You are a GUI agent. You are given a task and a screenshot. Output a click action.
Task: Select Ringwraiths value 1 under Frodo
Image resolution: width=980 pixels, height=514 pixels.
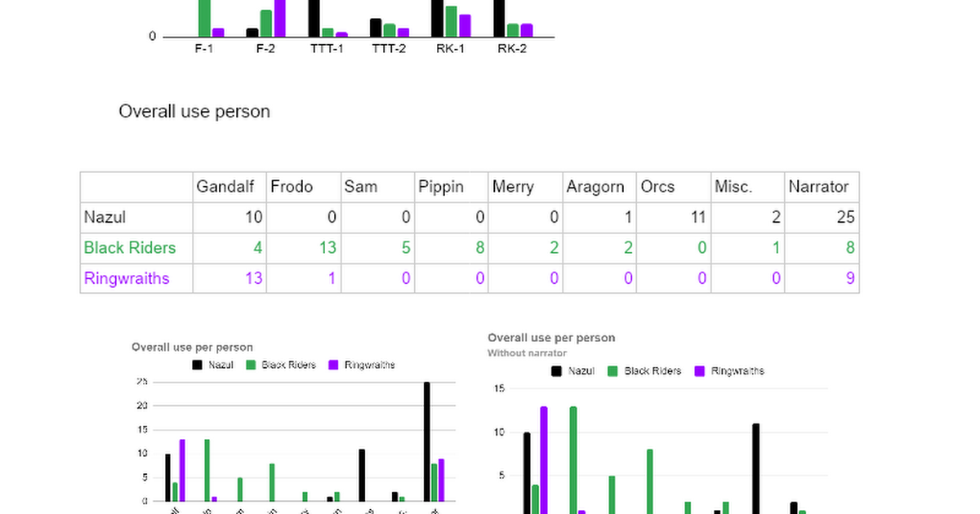(304, 278)
